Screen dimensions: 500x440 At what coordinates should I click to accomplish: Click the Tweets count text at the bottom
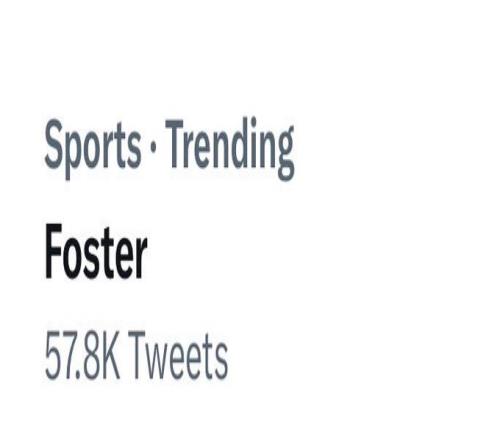[x=136, y=355]
